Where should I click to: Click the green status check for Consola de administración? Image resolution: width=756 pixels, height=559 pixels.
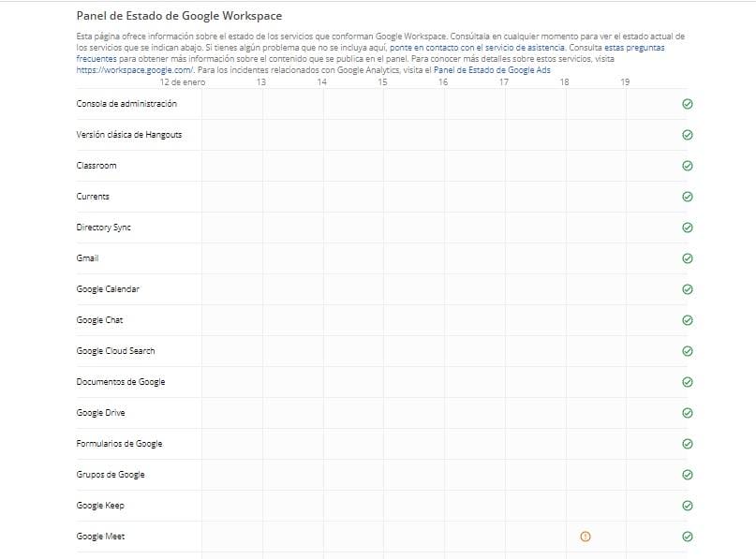[688, 104]
